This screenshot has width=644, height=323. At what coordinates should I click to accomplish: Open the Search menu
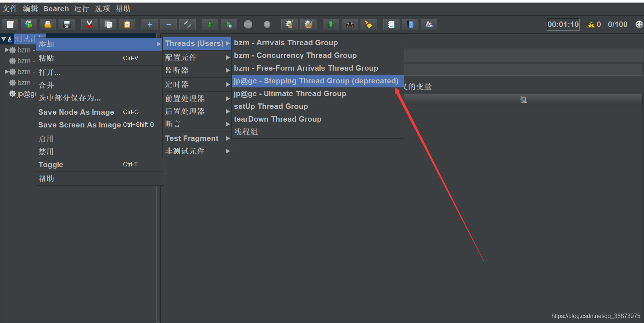pyautogui.click(x=56, y=8)
